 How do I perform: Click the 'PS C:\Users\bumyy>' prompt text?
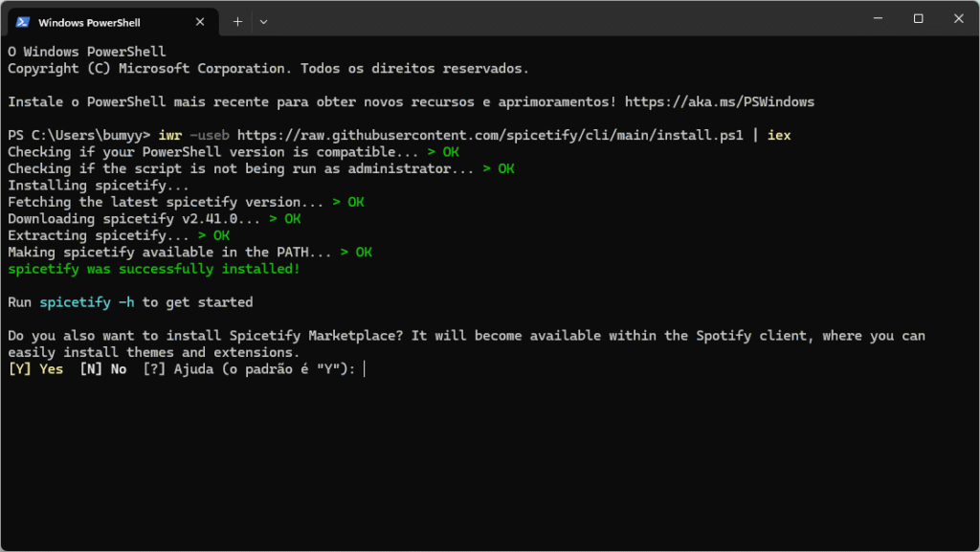pyautogui.click(x=79, y=136)
